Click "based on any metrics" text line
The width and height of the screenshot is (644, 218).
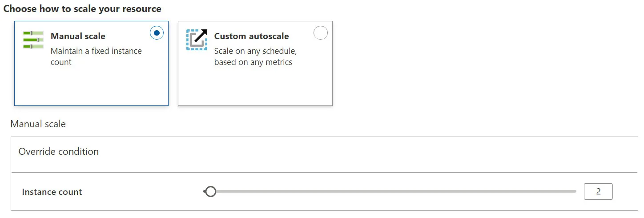253,62
